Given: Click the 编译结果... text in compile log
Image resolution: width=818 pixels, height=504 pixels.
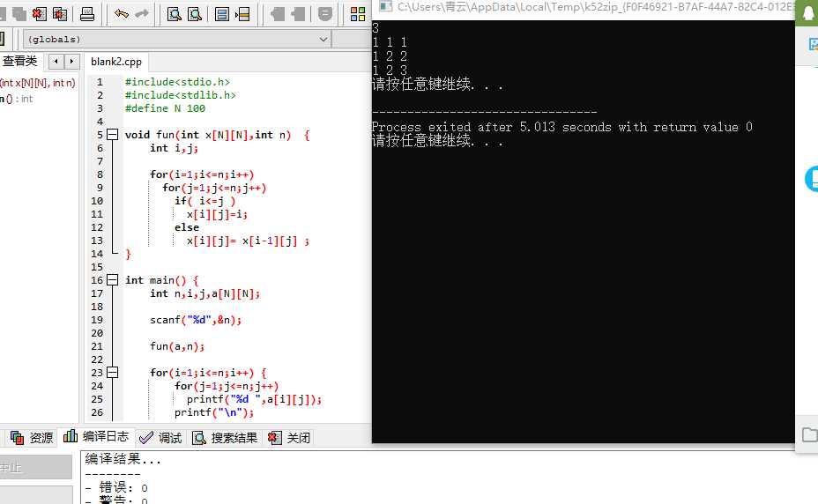Looking at the screenshot, I should coord(123,459).
